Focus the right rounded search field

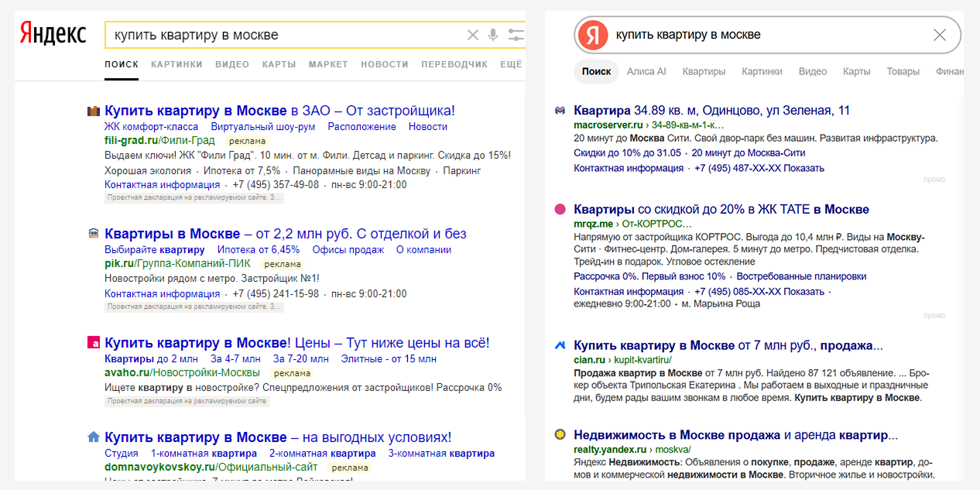pyautogui.click(x=769, y=35)
